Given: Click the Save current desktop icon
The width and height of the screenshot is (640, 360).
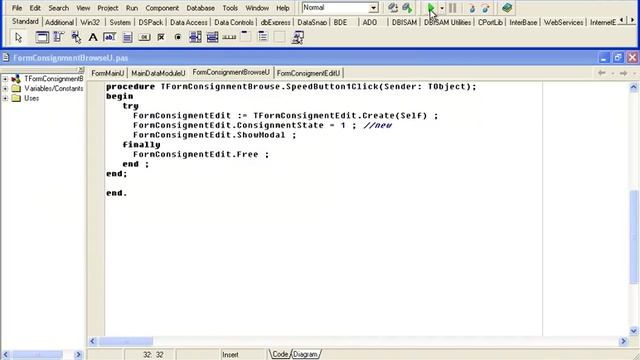Looking at the screenshot, I should pos(393,8).
